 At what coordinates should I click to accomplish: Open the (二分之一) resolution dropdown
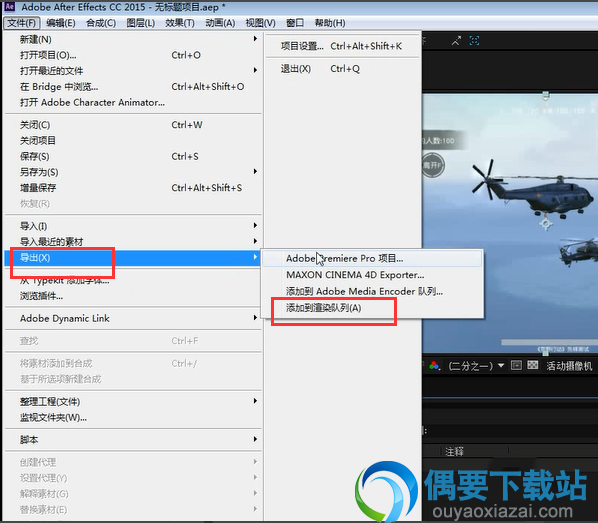[x=476, y=366]
